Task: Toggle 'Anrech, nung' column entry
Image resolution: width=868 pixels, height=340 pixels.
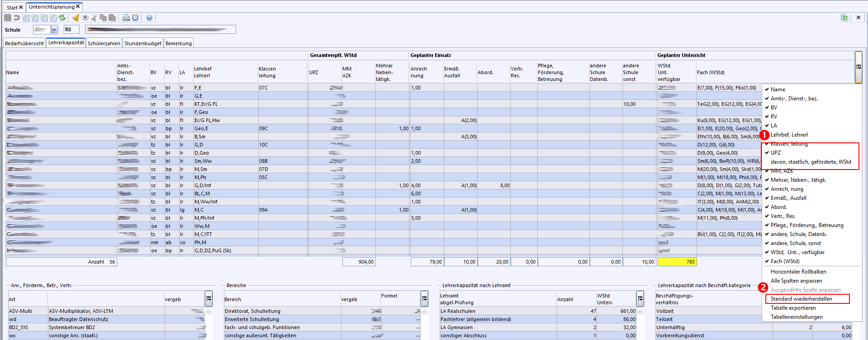Action: click(x=787, y=189)
